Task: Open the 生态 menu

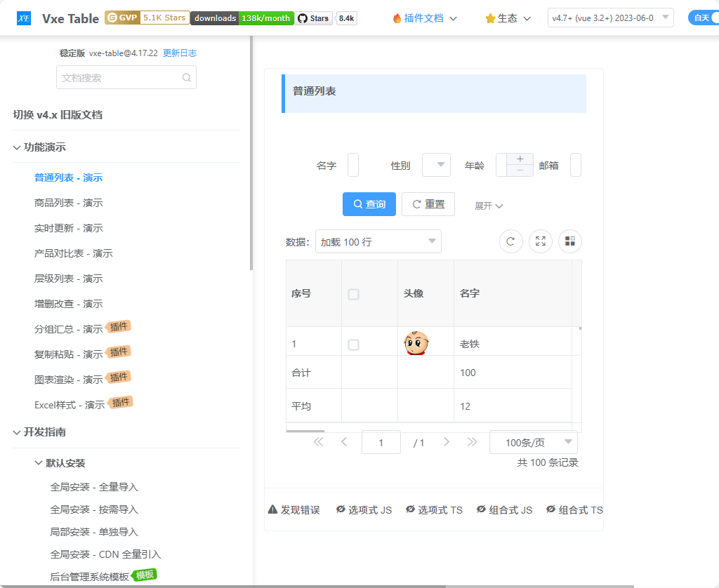Action: 508,18
